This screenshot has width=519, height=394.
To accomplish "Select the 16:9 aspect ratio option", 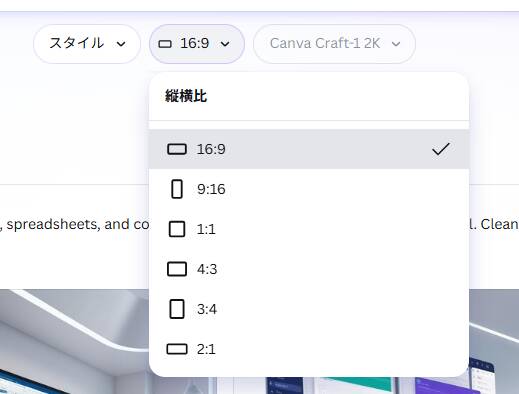I will click(309, 149).
